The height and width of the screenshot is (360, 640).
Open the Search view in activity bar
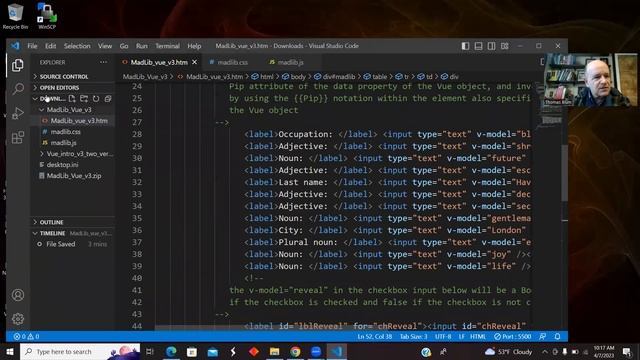18,89
